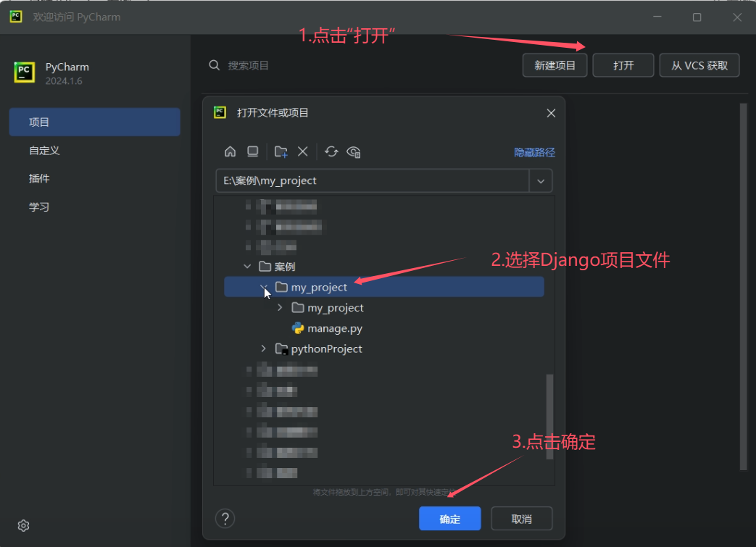Close the 打开文件或项目 dialog
The width and height of the screenshot is (756, 547).
[x=551, y=113]
